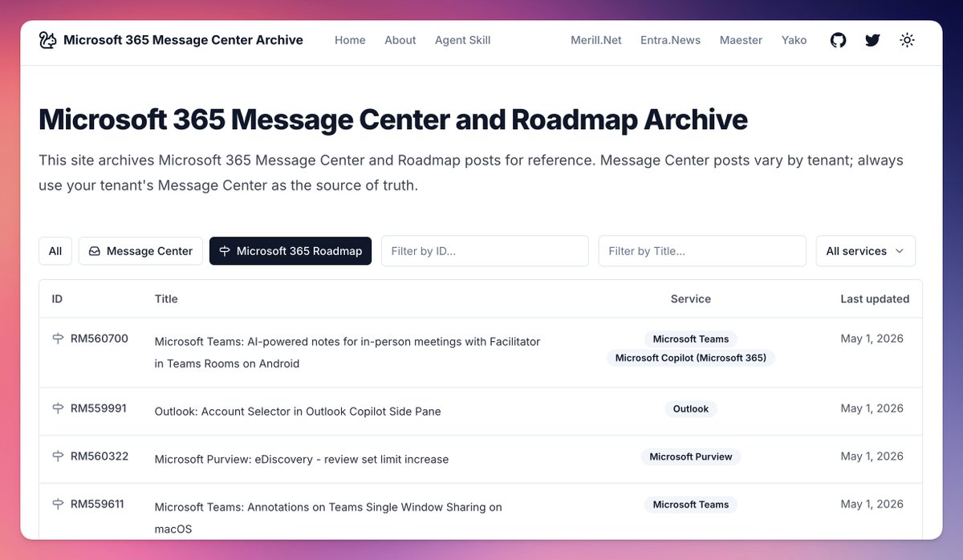
Task: Click Microsoft Teams tag in RM559611 row
Action: click(x=691, y=505)
